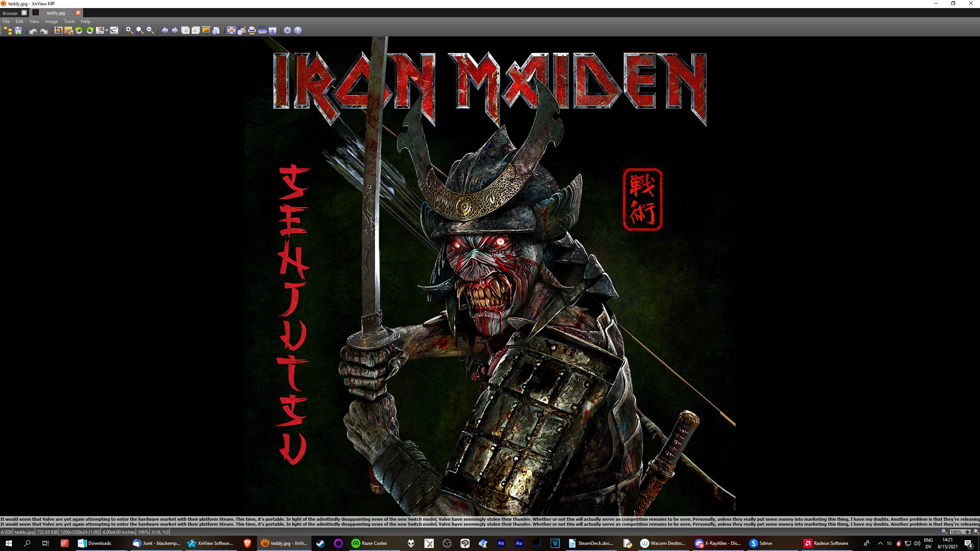Open the Settings gear icon

point(288,31)
